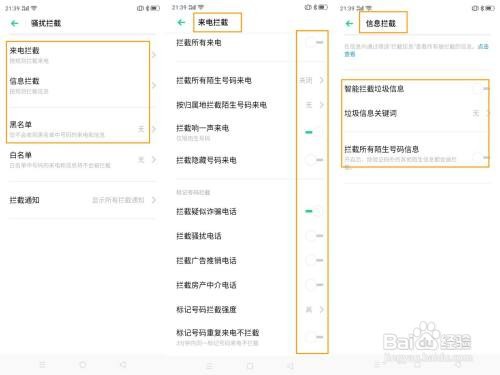Toggle 拦截所有来电 switch
Image resolution: width=500 pixels, height=375 pixels.
point(314,42)
